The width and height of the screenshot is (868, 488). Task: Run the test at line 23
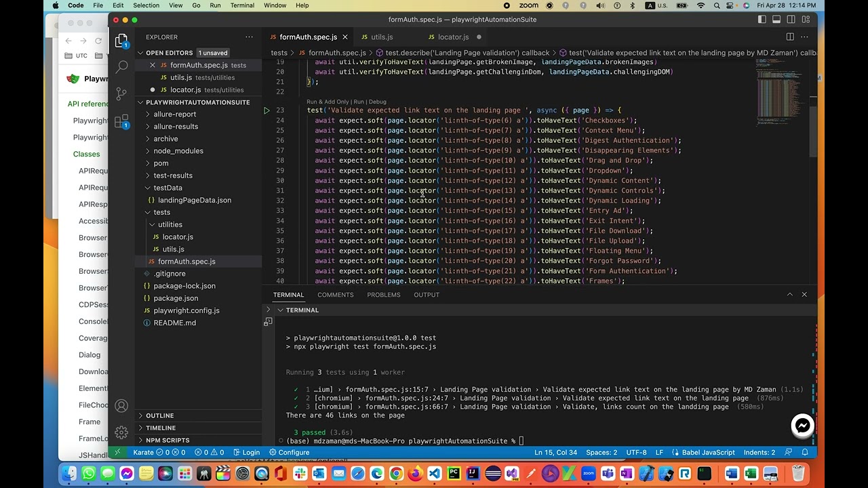267,110
